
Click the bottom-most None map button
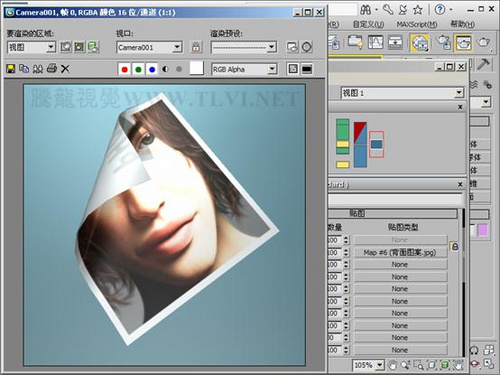[x=400, y=350]
